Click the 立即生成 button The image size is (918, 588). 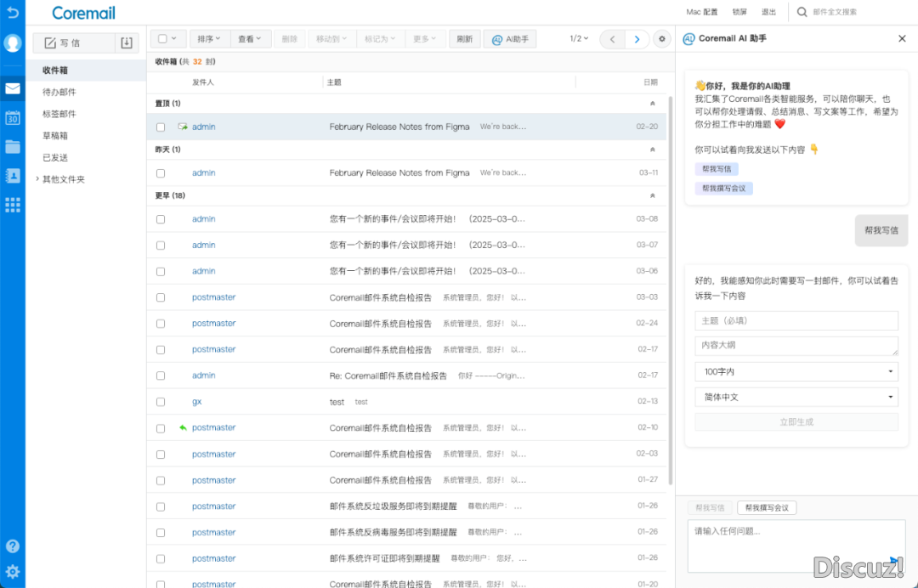pos(796,421)
